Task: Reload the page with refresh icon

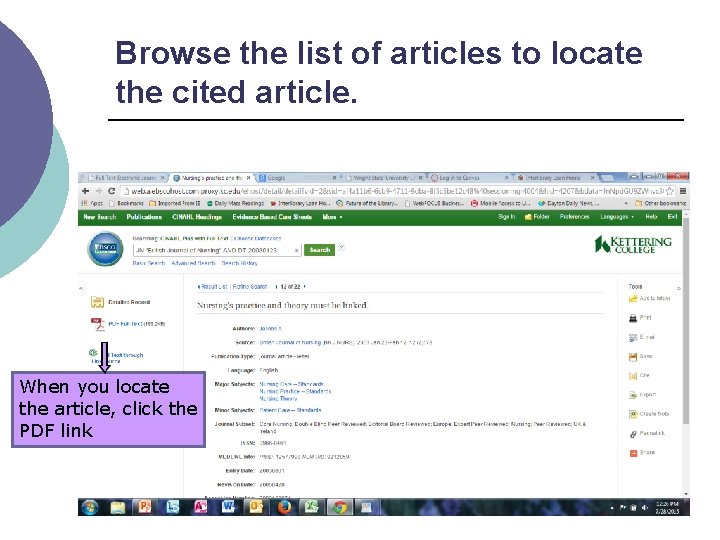Action: 112,191
